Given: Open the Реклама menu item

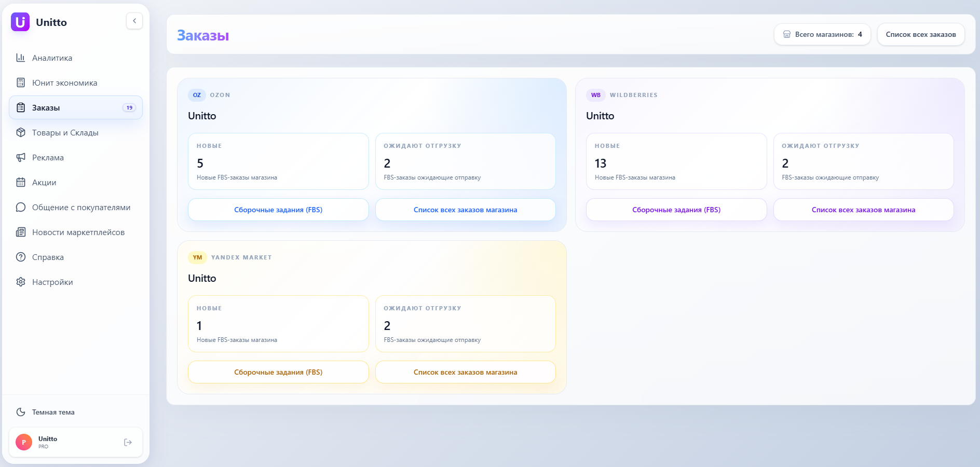Looking at the screenshot, I should click(76, 157).
